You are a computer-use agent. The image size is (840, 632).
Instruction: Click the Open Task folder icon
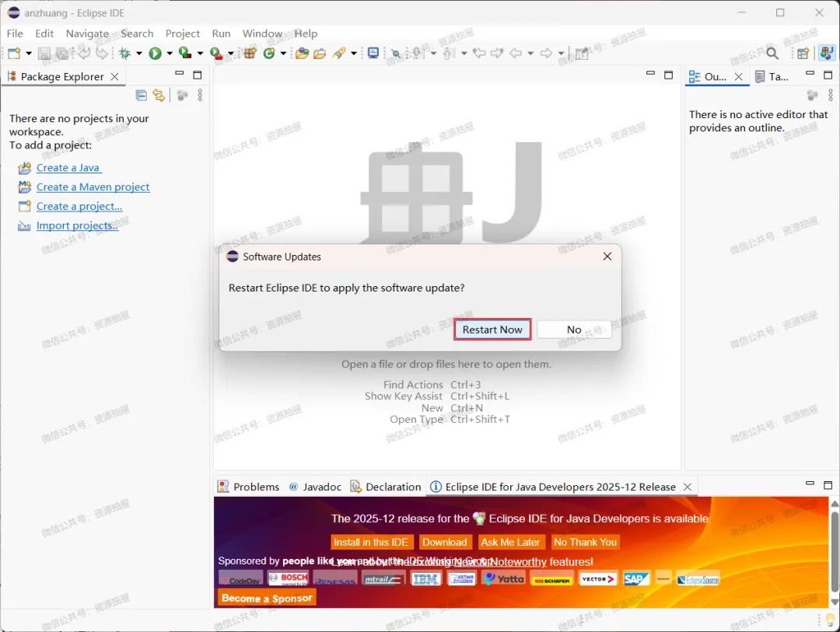point(320,53)
